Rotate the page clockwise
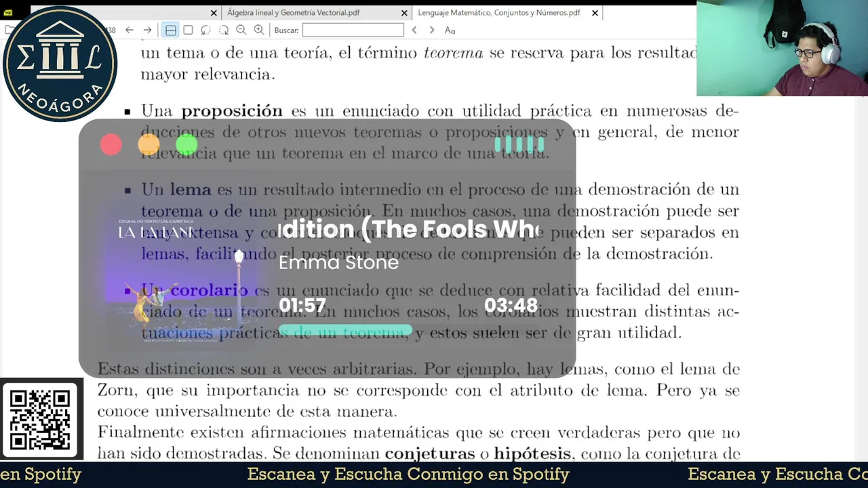This screenshot has height=488, width=868. 223,30
